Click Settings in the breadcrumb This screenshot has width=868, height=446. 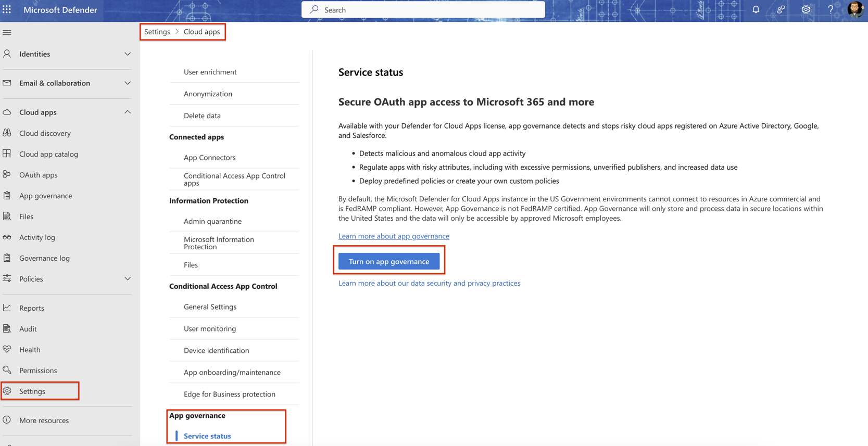tap(157, 32)
